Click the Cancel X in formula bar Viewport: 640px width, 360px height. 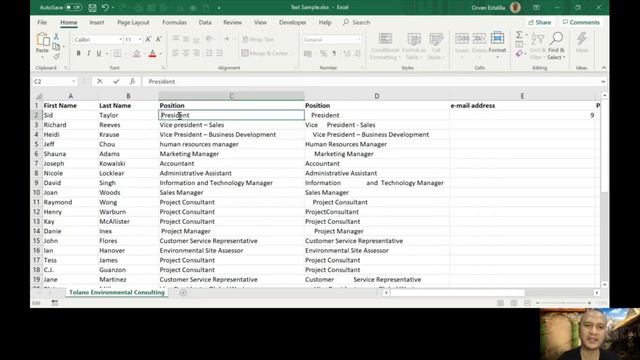point(100,82)
